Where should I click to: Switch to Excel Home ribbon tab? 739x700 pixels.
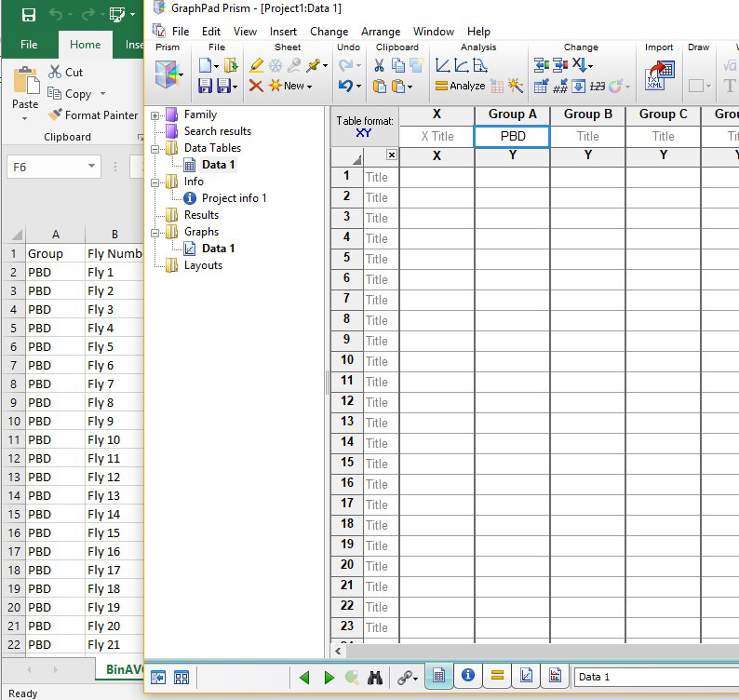86,45
